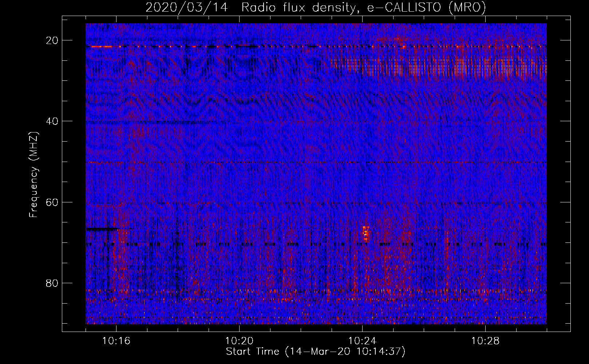Click the '40' frequency tick label
This screenshot has height=364, width=589.
click(x=52, y=121)
